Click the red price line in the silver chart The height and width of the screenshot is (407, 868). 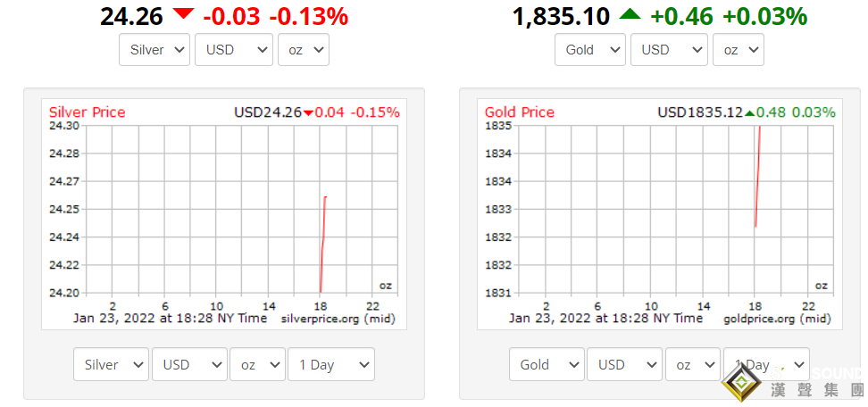coord(322,241)
